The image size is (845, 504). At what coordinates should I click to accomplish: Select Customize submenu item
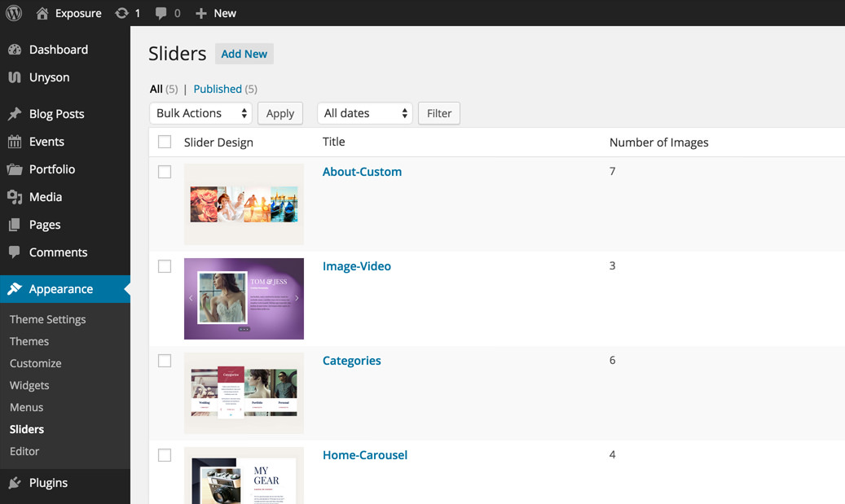[x=36, y=363]
